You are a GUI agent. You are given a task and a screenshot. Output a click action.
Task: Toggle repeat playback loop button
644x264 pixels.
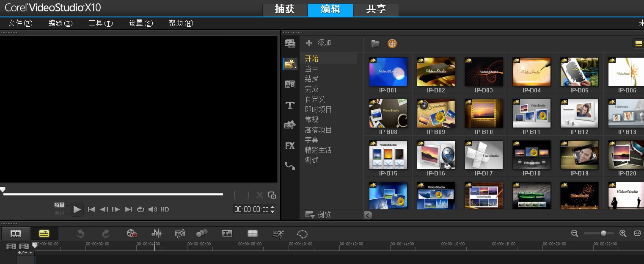pyautogui.click(x=140, y=209)
